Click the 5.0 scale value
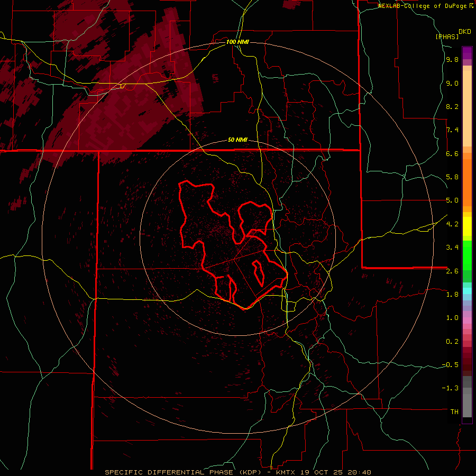Image resolution: width=476 pixels, height=476 pixels. coord(452,200)
